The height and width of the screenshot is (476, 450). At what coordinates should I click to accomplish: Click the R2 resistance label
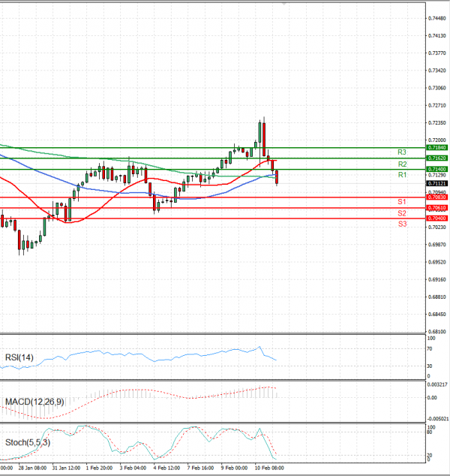[402, 164]
